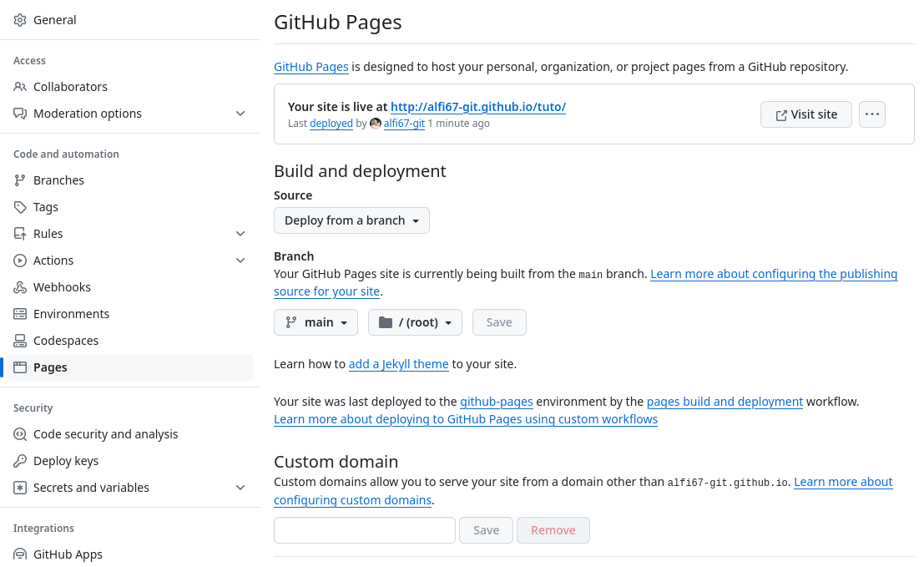Screen dimensions: 924x567
Task: Expand Secrets and variables chevron
Action: (x=240, y=488)
